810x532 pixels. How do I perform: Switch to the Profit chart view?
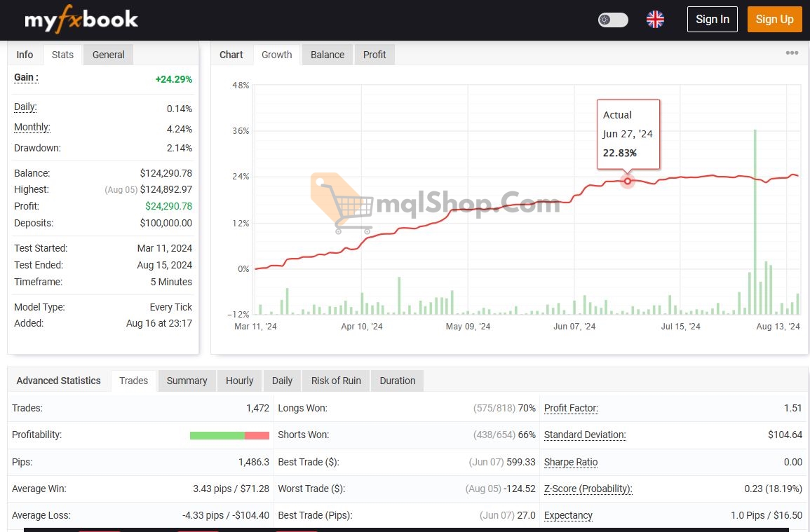click(x=374, y=54)
